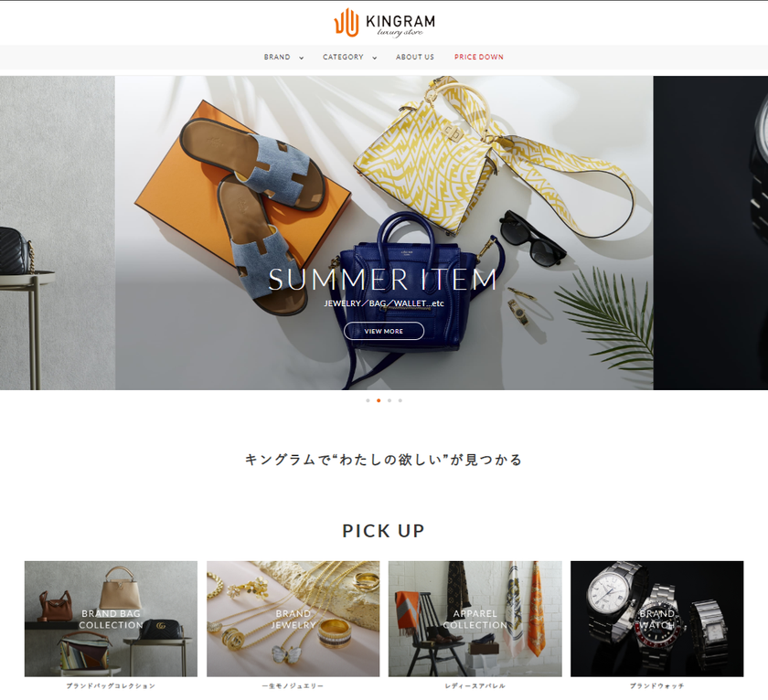
Task: Click the Kingram orange logo icon
Action: tap(347, 23)
